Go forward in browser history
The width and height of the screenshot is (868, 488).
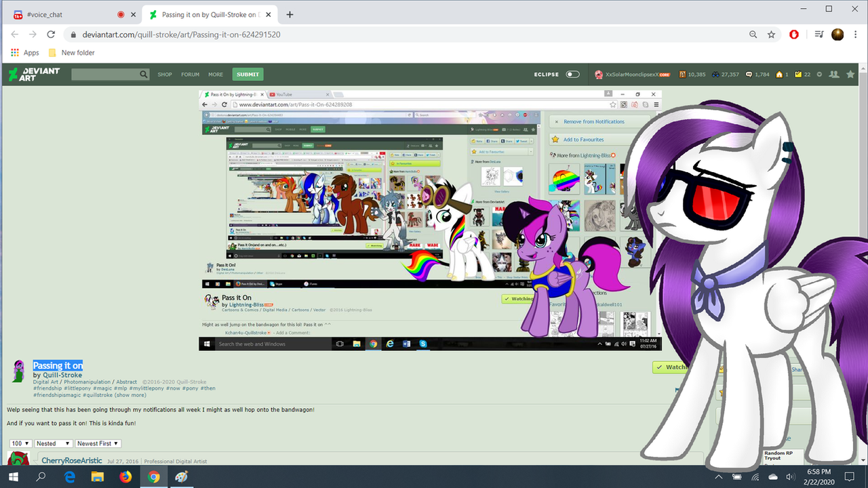pyautogui.click(x=33, y=35)
